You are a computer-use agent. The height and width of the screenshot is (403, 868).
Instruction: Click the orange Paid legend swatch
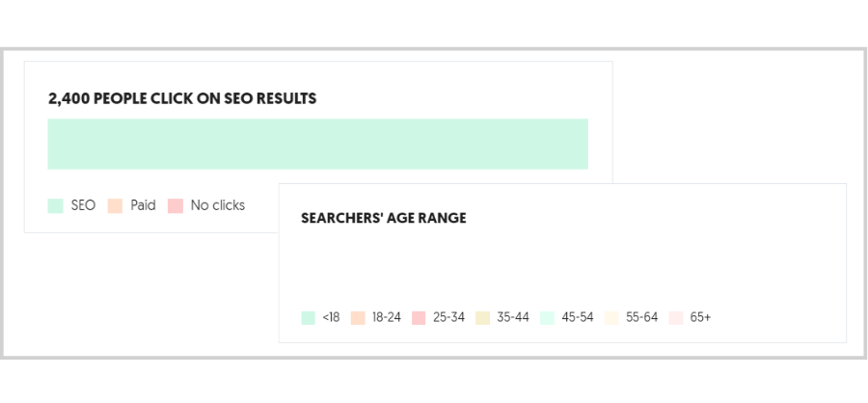(115, 206)
